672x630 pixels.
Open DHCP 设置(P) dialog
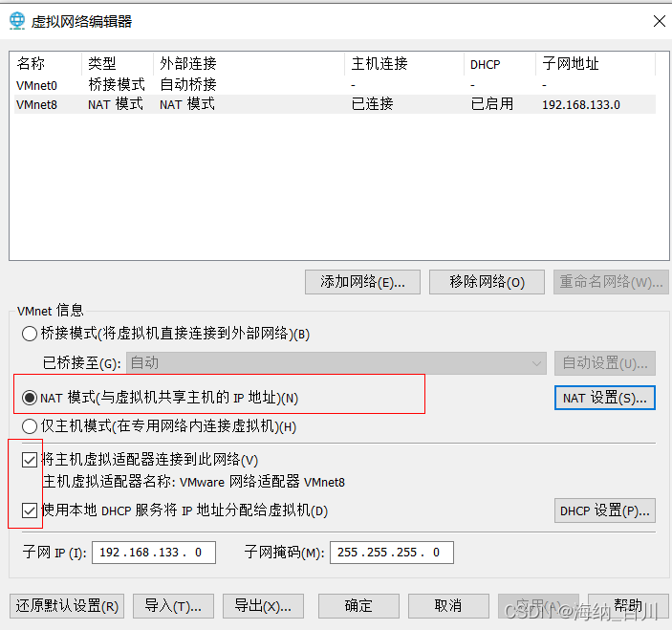pyautogui.click(x=605, y=511)
